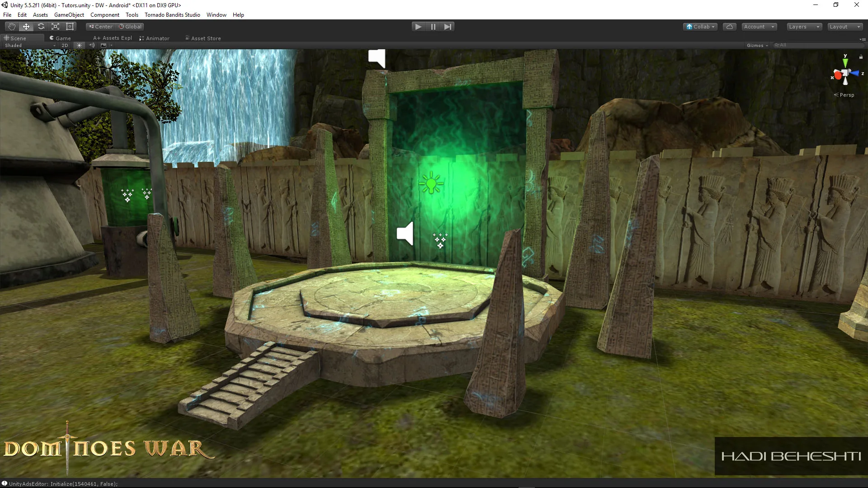The width and height of the screenshot is (868, 488).
Task: Open the Tools menu
Action: (x=132, y=15)
